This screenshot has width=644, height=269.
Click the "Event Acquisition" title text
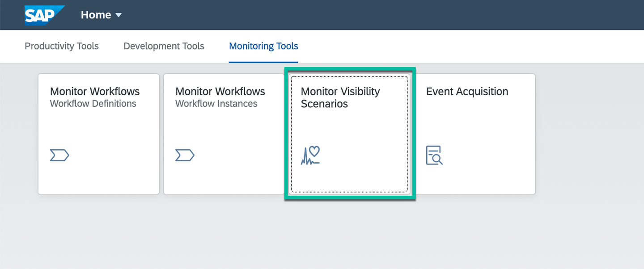click(x=467, y=92)
